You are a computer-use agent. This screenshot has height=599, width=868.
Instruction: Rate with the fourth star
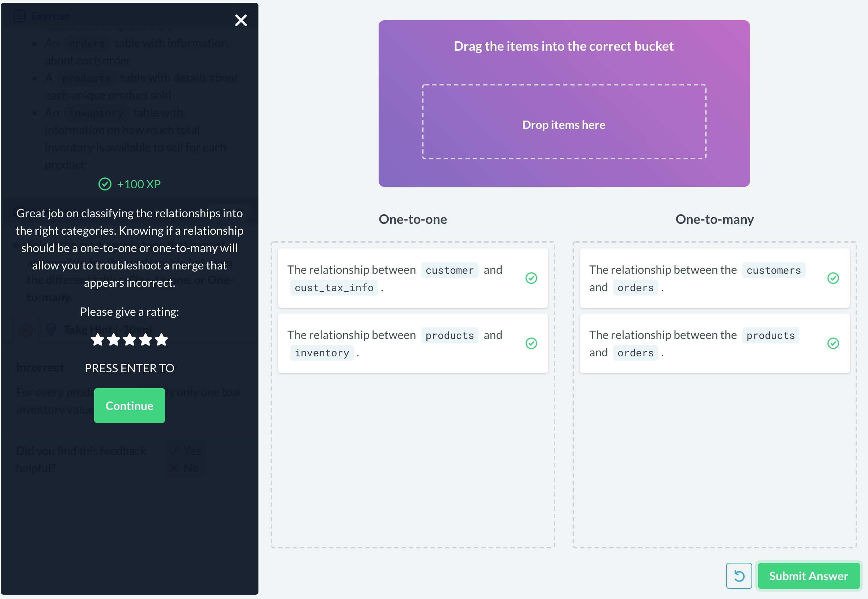pyautogui.click(x=146, y=340)
